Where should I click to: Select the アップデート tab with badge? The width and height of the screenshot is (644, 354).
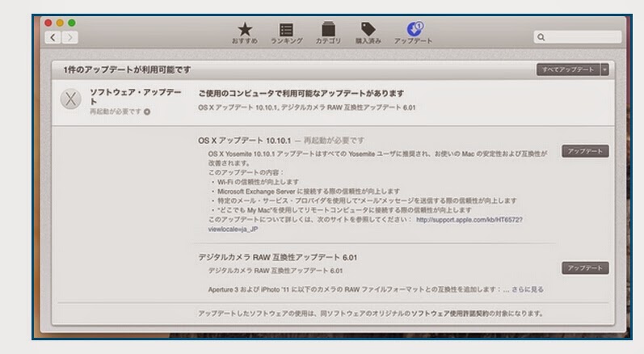click(x=413, y=32)
